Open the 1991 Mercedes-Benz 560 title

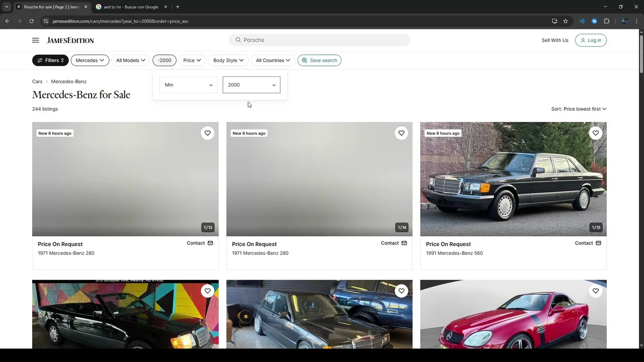pyautogui.click(x=454, y=253)
